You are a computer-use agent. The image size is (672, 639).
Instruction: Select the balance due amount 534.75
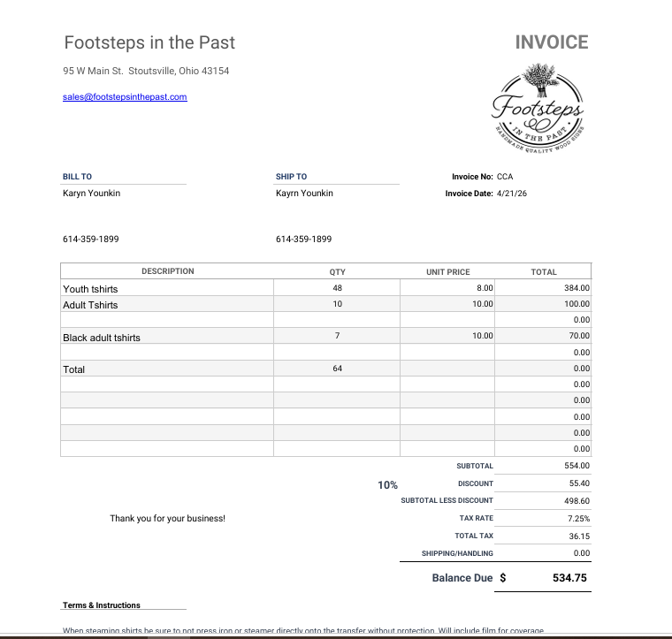569,578
